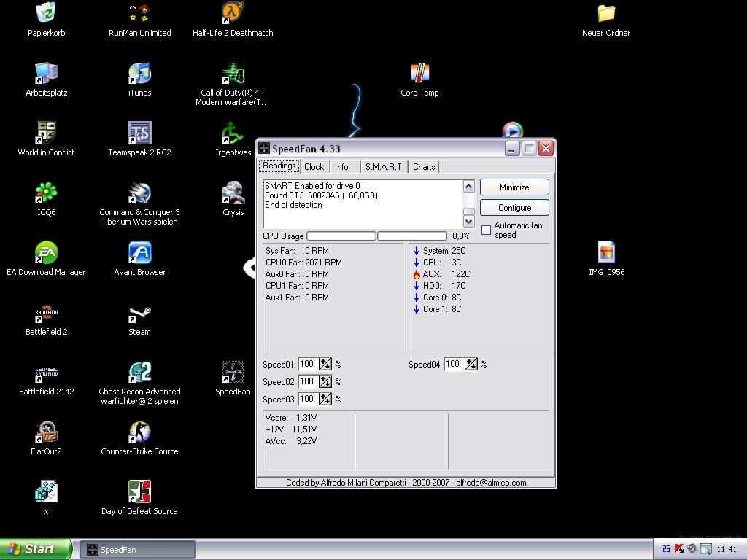Click the Speed02 up/down spinner arrows
This screenshot has width=747, height=560.
[x=325, y=381]
